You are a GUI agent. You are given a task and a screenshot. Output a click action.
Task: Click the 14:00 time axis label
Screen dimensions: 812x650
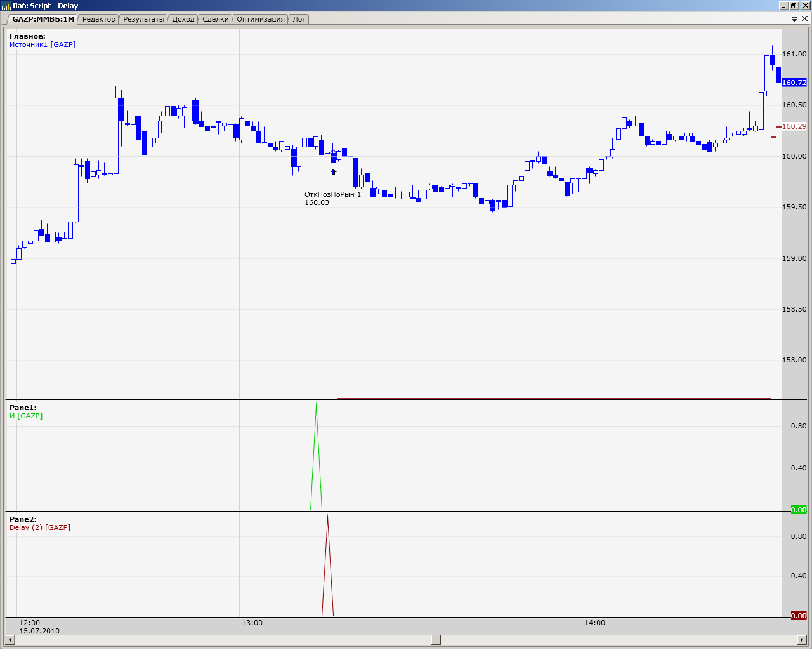pos(594,623)
